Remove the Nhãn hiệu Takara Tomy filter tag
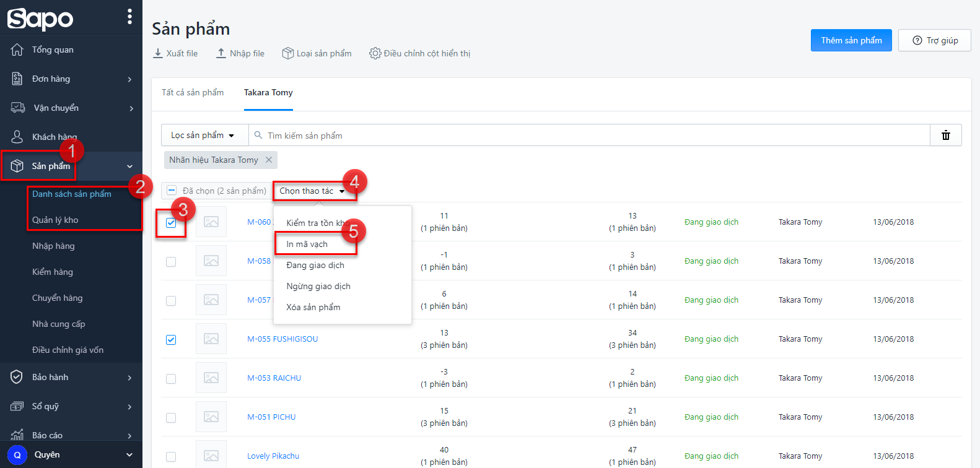Screen dimensions: 980x468 point(269,160)
